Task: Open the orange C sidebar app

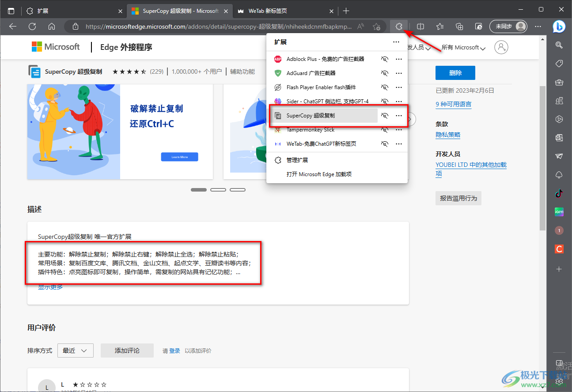Action: pos(559,249)
